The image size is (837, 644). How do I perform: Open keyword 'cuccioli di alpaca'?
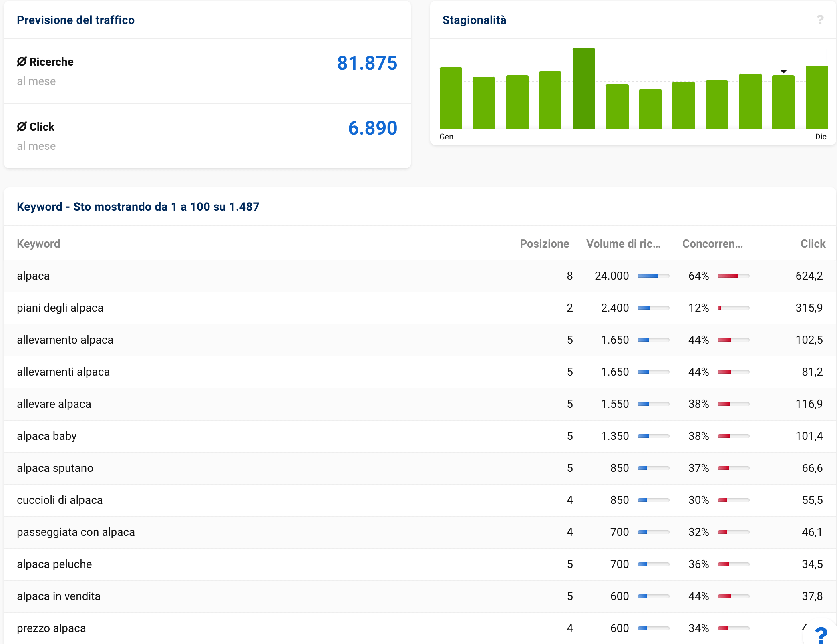[60, 500]
